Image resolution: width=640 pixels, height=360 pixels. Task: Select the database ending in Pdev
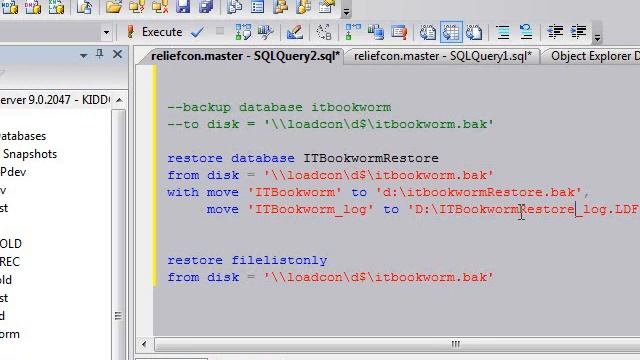(13, 172)
